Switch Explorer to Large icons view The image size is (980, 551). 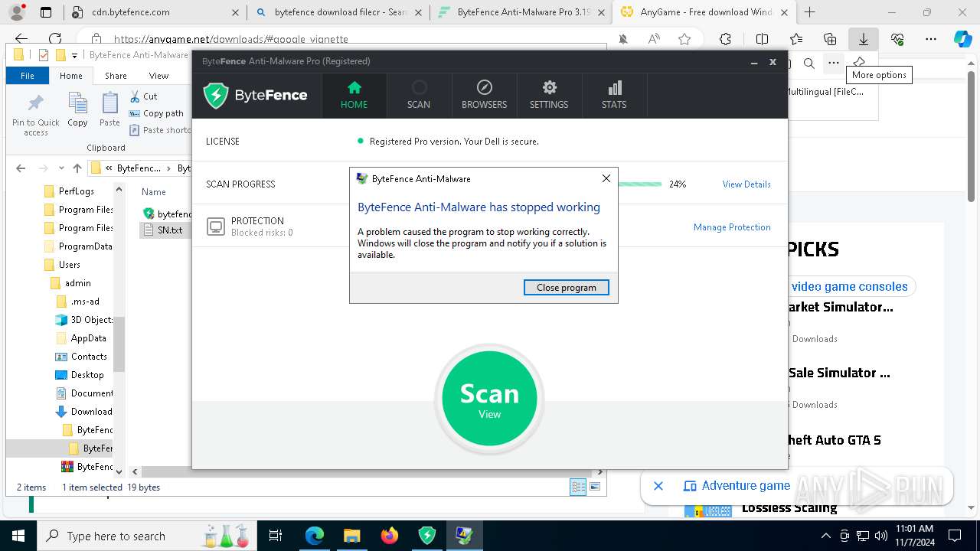pos(595,487)
